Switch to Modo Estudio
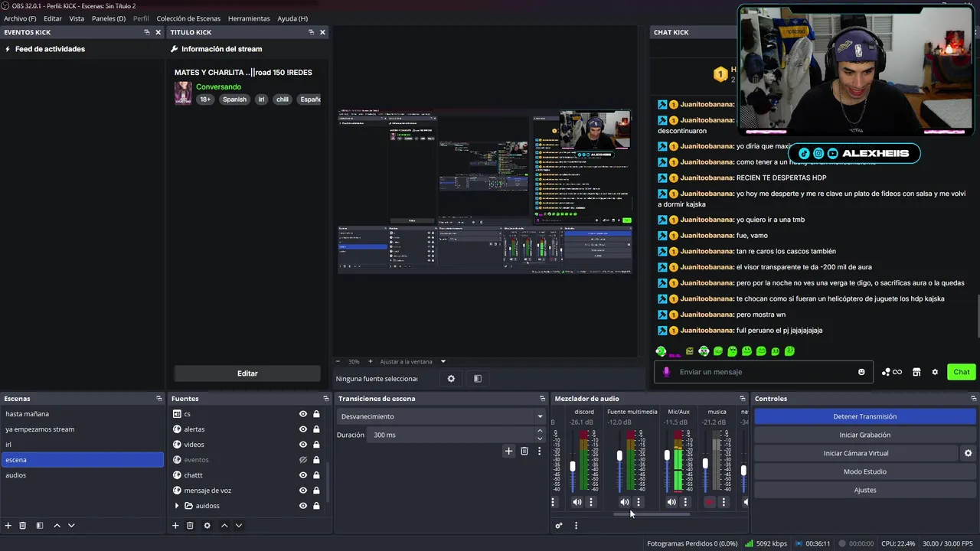 pos(864,471)
